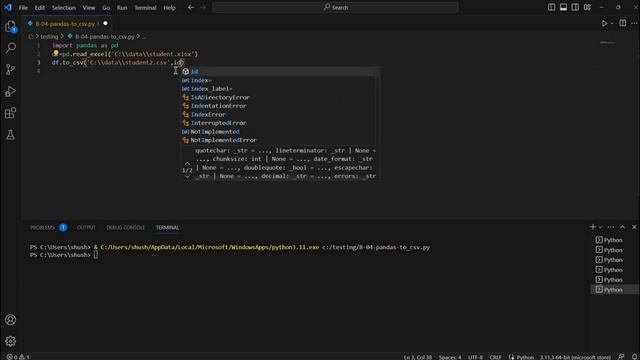
Task: Change indentation via Spaces: 4
Action: click(450, 357)
